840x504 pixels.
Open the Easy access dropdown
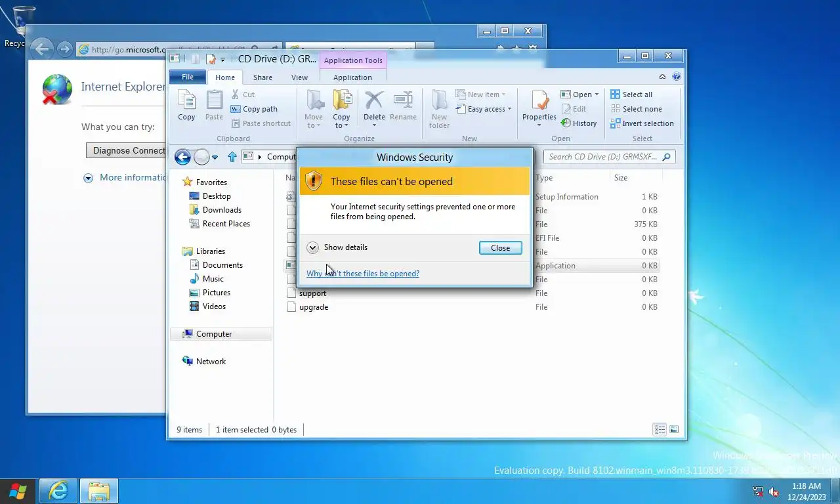coord(484,109)
